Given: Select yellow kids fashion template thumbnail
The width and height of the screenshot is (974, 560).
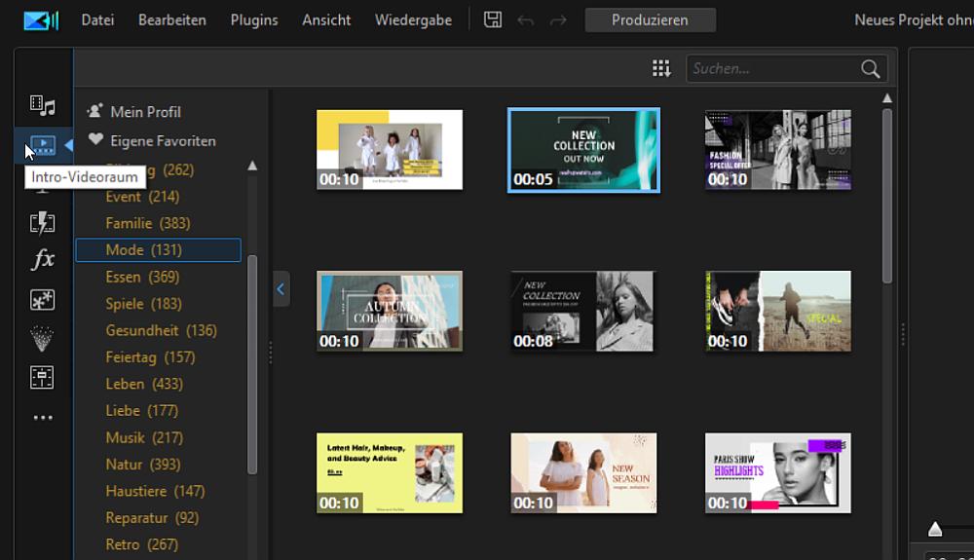Looking at the screenshot, I should click(390, 150).
